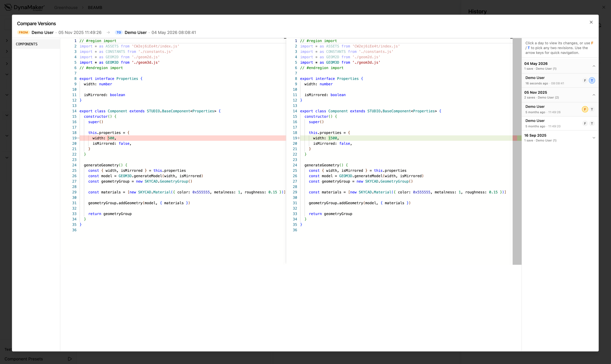Click left pane line number 36
611x364 pixels.
tap(74, 230)
